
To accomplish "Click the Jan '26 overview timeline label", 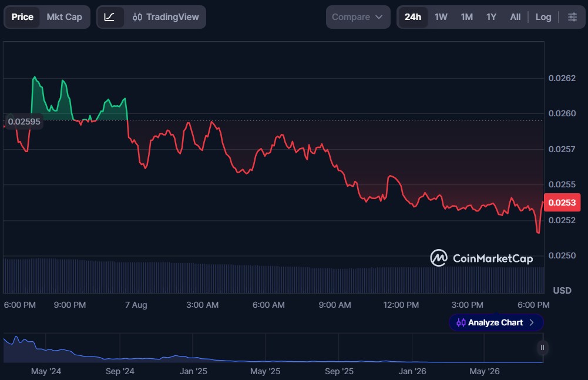I will (x=412, y=371).
